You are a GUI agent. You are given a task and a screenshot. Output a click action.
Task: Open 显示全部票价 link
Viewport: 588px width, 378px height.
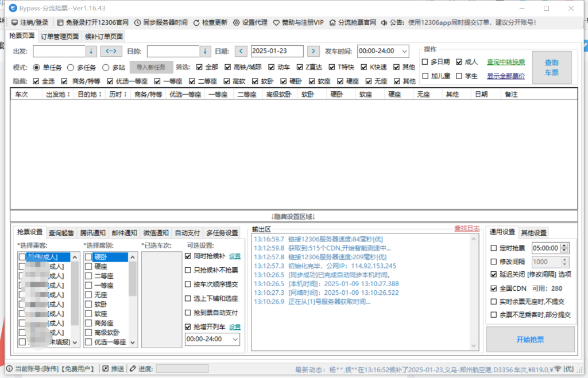506,76
